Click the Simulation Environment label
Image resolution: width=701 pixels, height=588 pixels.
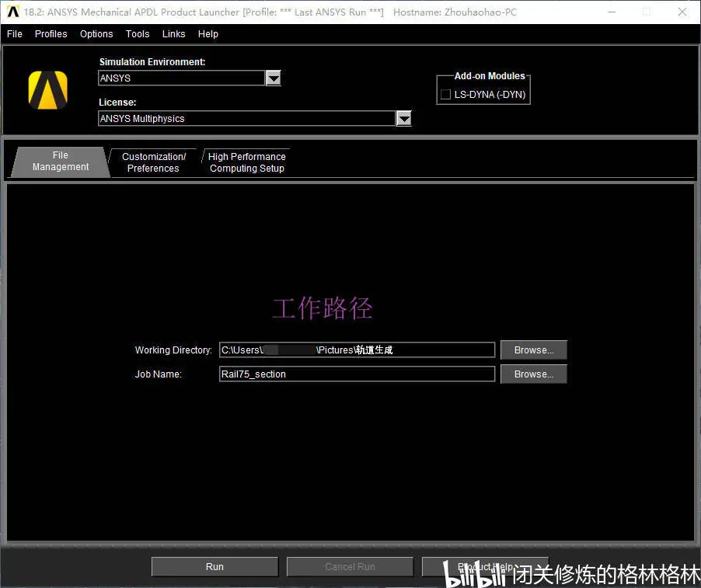click(152, 62)
